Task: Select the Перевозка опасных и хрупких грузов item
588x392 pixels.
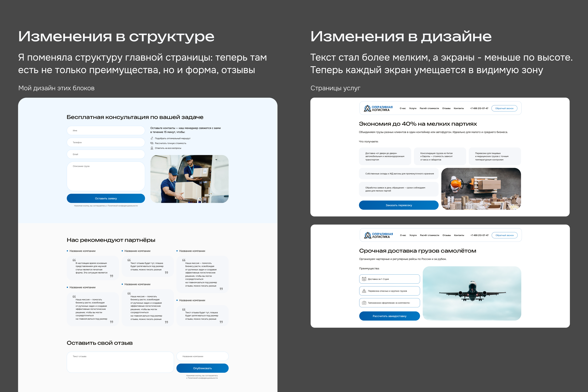Action: [390, 291]
